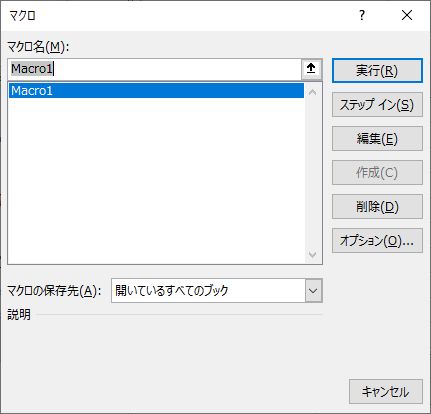Open macro editor via 編集(E)
Image resolution: width=431 pixels, height=414 pixels.
[x=377, y=139]
